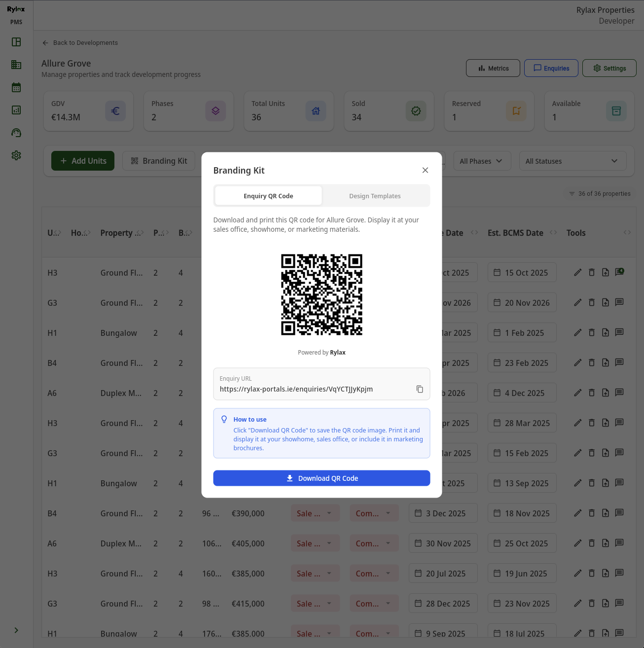Select the Enquiry QR Code tab

pos(268,196)
